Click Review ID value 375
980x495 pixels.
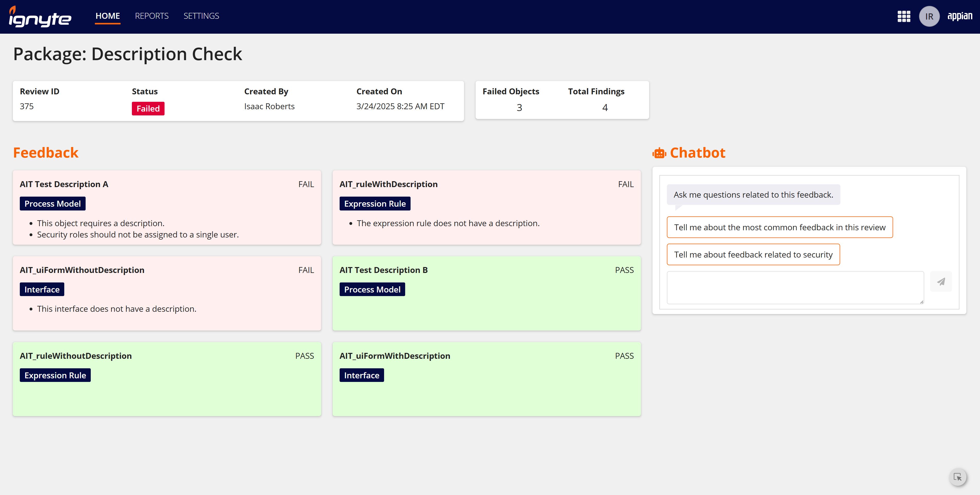pos(27,106)
